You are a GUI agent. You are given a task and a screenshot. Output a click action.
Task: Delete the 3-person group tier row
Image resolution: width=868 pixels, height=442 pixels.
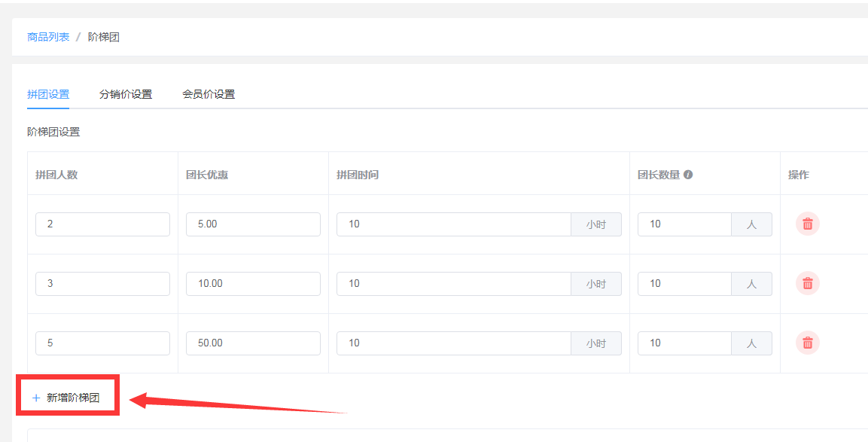(x=808, y=283)
